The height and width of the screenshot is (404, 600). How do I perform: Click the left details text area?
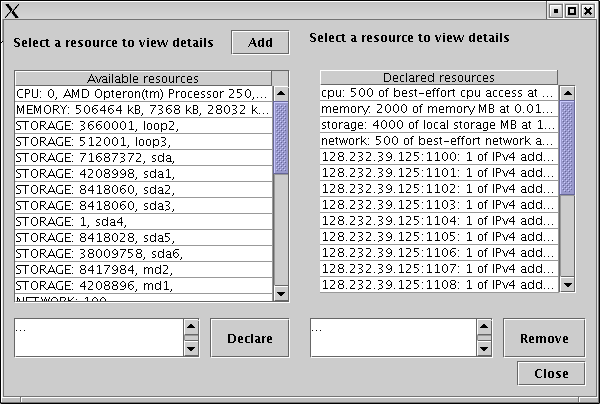[x=97, y=337]
